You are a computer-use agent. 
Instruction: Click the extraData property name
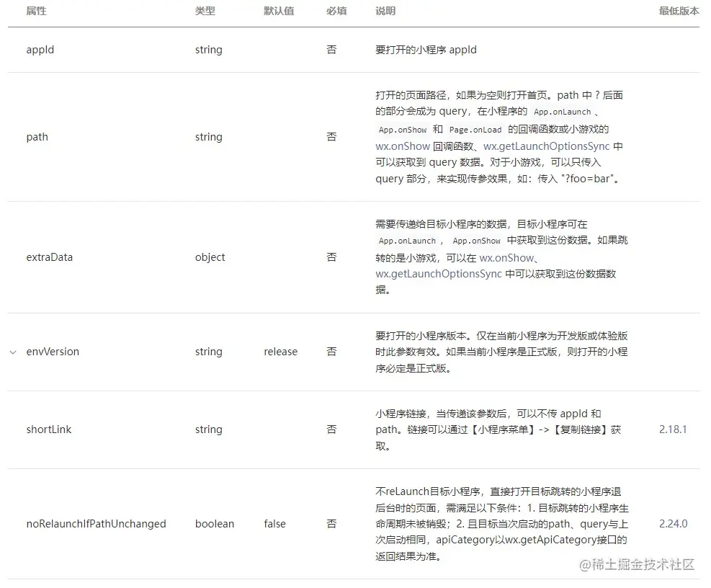(x=49, y=257)
